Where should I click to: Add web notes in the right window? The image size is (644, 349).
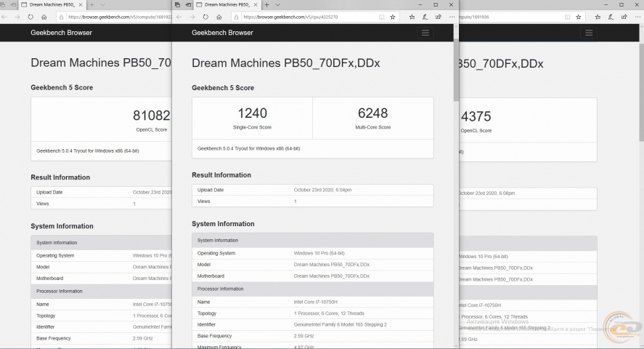click(x=611, y=17)
